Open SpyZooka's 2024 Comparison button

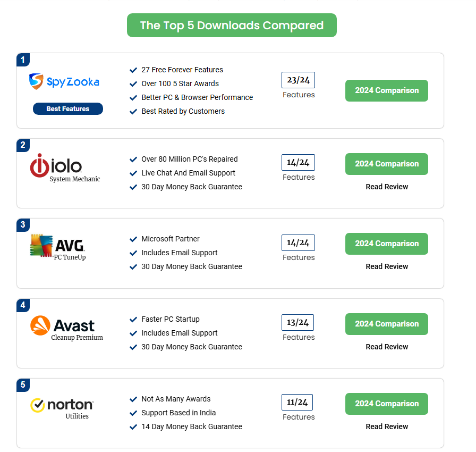pos(387,90)
